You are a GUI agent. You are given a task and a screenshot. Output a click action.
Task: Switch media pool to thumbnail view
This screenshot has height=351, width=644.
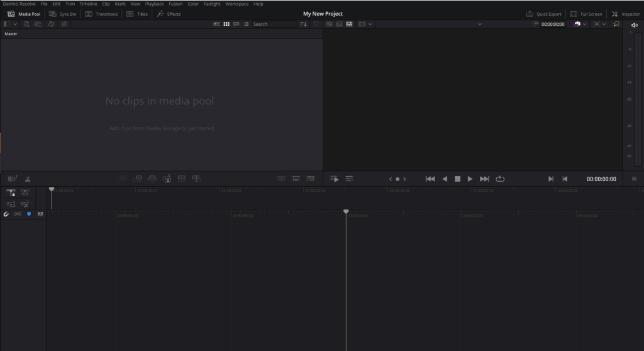(x=226, y=25)
